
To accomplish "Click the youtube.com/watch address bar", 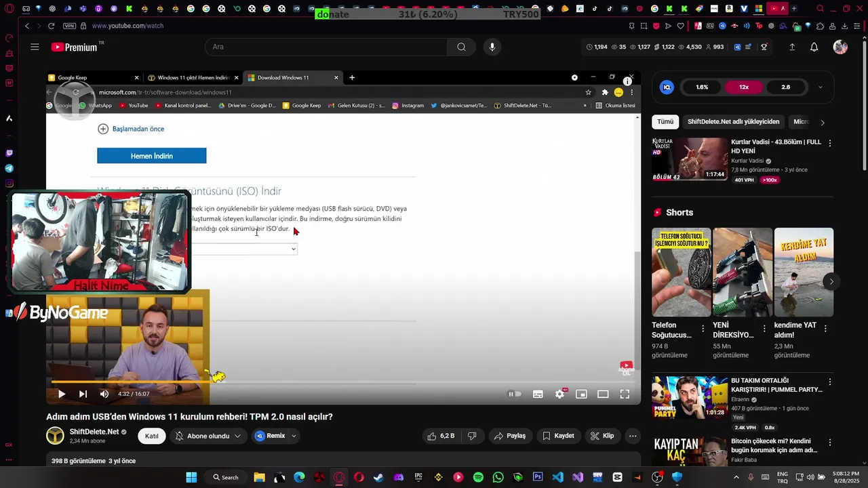I will pyautogui.click(x=127, y=26).
